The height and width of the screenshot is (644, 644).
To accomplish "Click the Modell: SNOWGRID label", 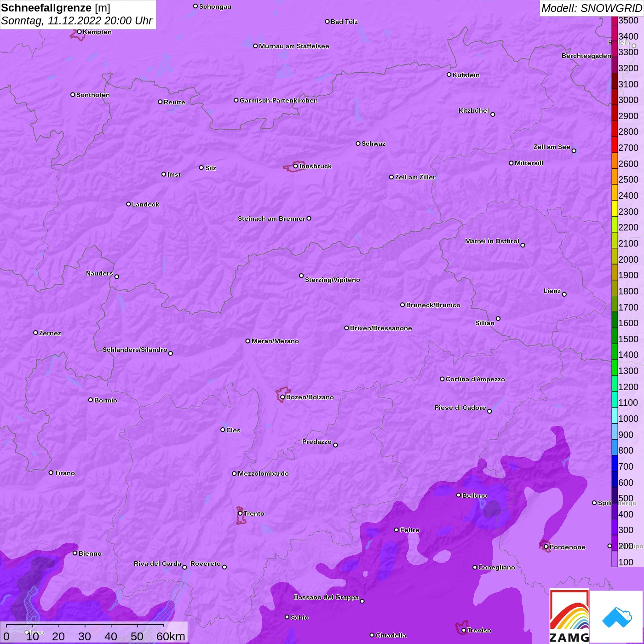I will (591, 8).
